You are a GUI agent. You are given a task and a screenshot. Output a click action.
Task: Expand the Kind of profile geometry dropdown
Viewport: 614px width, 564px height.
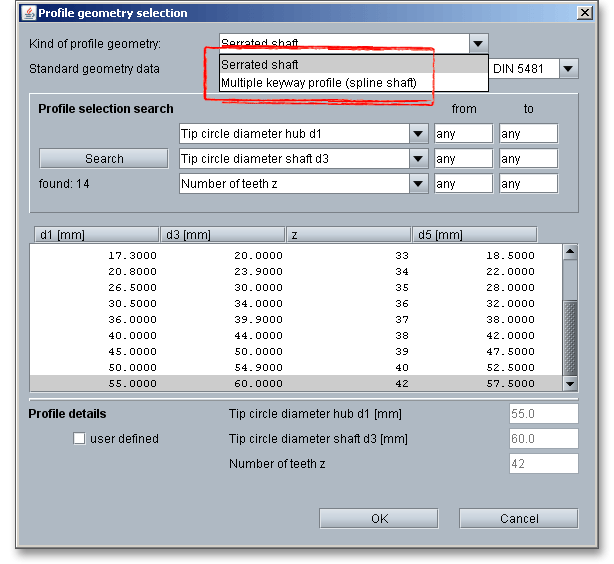(478, 44)
